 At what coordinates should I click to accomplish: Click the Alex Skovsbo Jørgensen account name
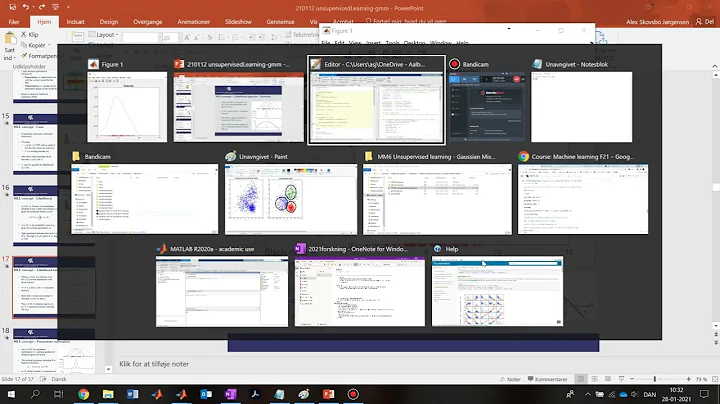[657, 22]
